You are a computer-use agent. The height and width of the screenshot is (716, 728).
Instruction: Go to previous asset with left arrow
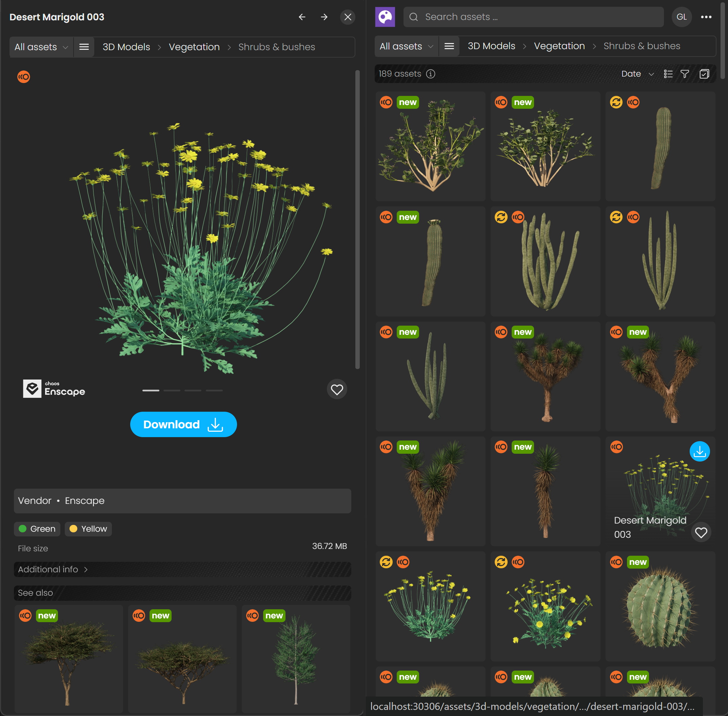coord(302,17)
